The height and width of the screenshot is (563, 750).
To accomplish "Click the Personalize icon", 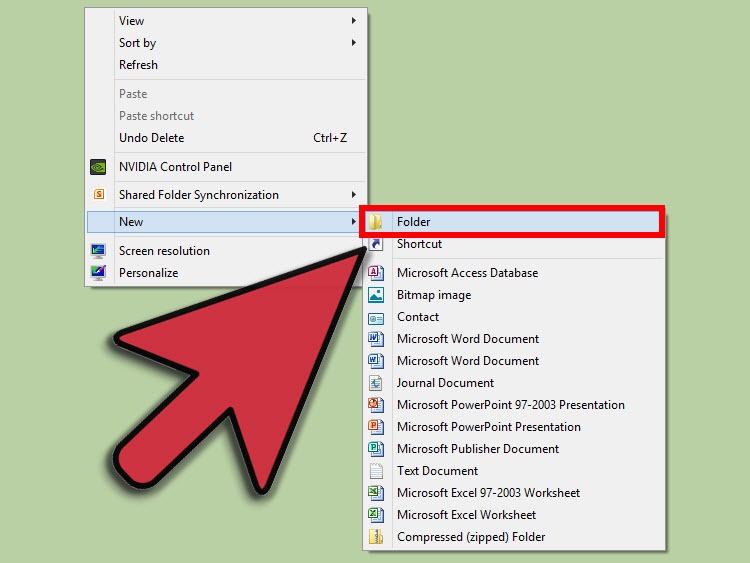I will point(98,273).
